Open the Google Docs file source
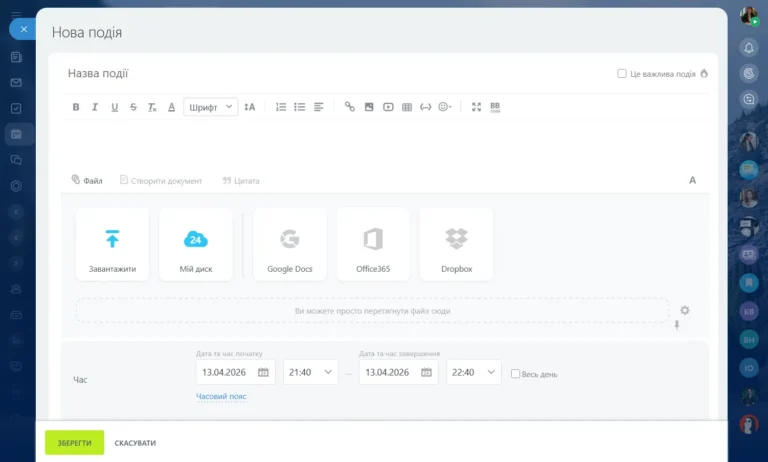 [290, 244]
